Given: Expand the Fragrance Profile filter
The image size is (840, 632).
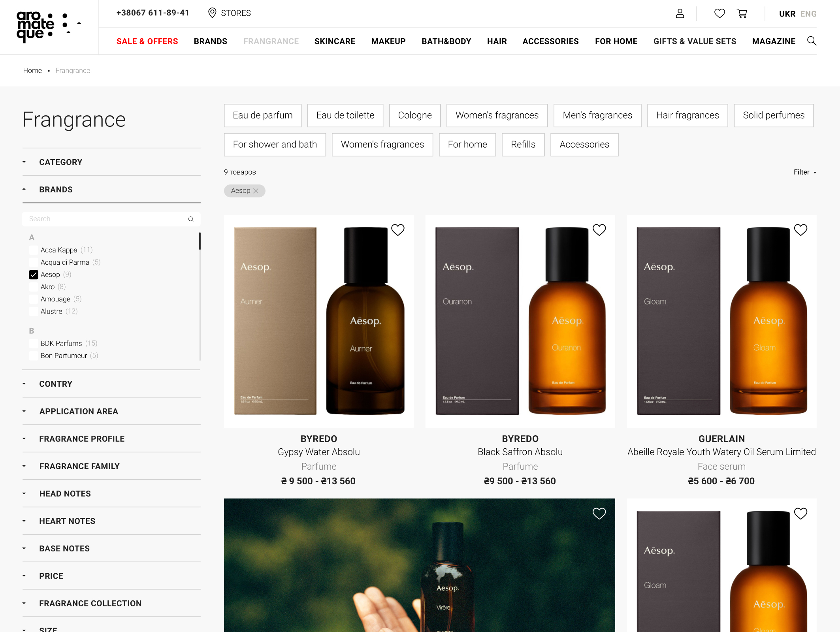Looking at the screenshot, I should (x=111, y=439).
